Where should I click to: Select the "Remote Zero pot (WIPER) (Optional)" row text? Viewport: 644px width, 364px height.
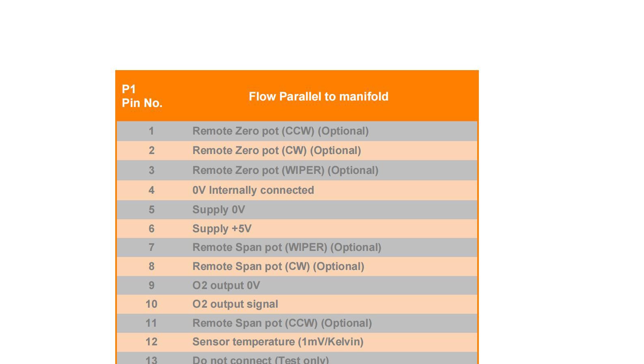[x=285, y=170]
